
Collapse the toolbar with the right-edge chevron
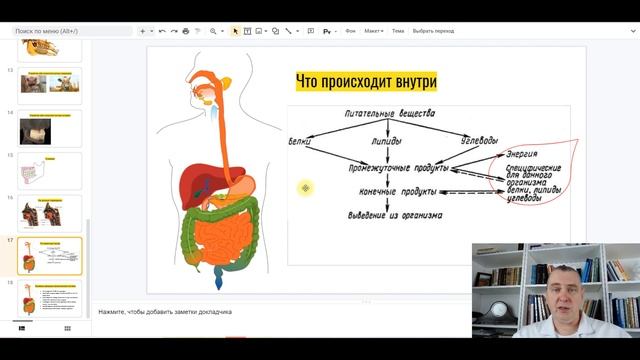(633, 31)
